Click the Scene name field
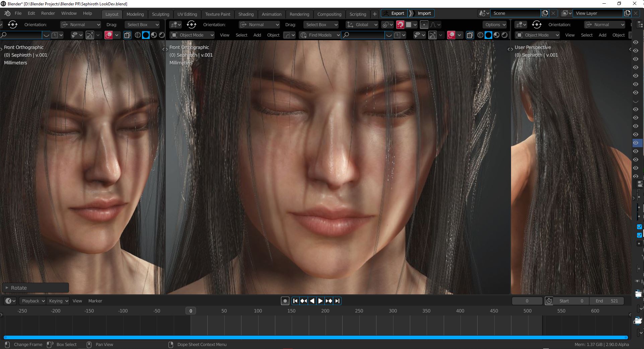The height and width of the screenshot is (349, 644). coord(516,13)
